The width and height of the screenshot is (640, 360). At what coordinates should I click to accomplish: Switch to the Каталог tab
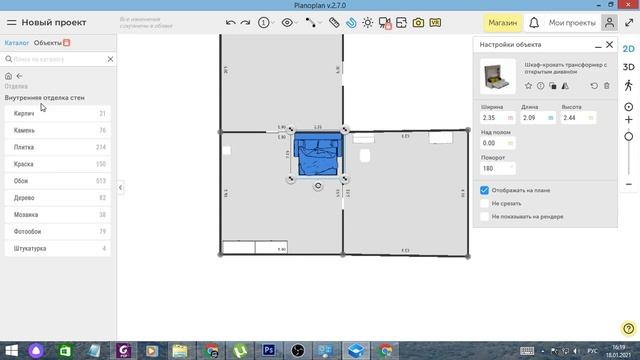(17, 43)
